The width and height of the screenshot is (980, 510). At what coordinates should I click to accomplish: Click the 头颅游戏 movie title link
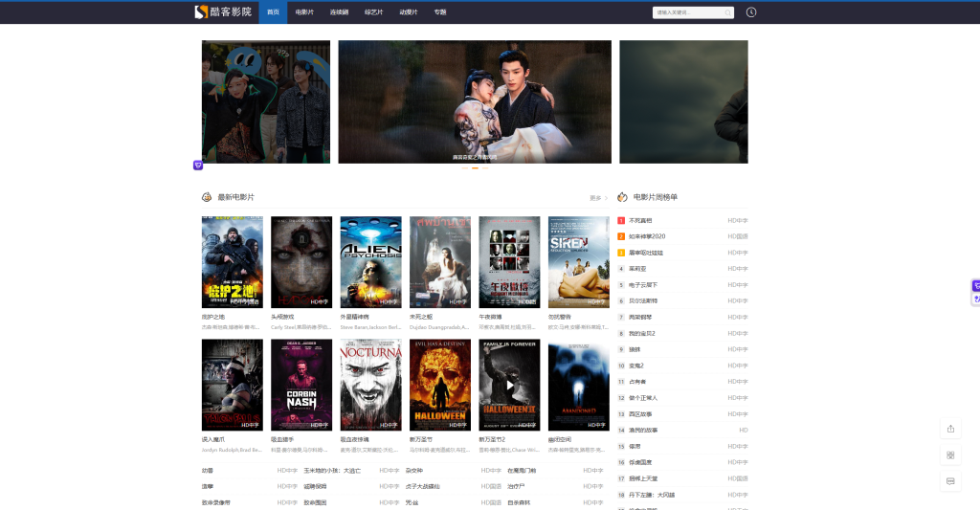pyautogui.click(x=282, y=317)
